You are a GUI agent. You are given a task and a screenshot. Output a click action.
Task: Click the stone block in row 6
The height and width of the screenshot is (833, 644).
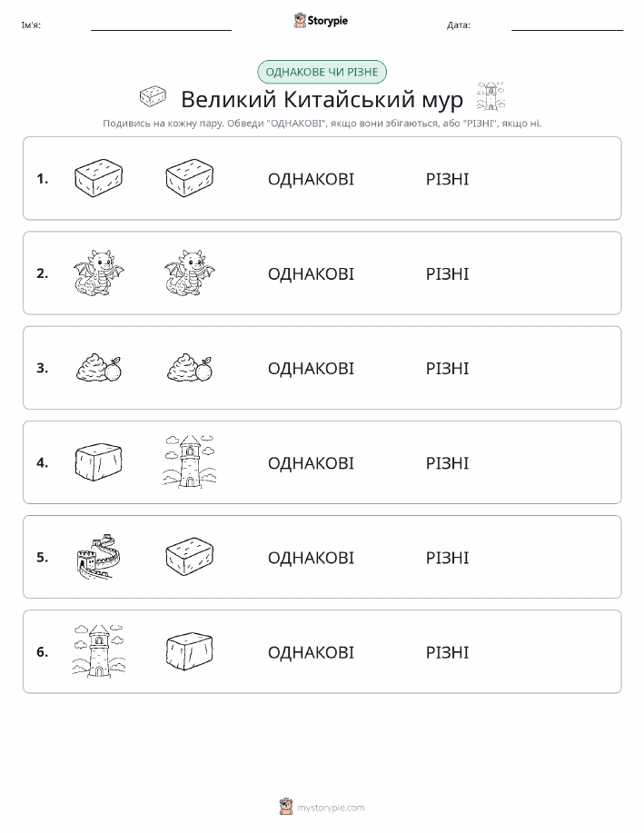[x=189, y=651]
